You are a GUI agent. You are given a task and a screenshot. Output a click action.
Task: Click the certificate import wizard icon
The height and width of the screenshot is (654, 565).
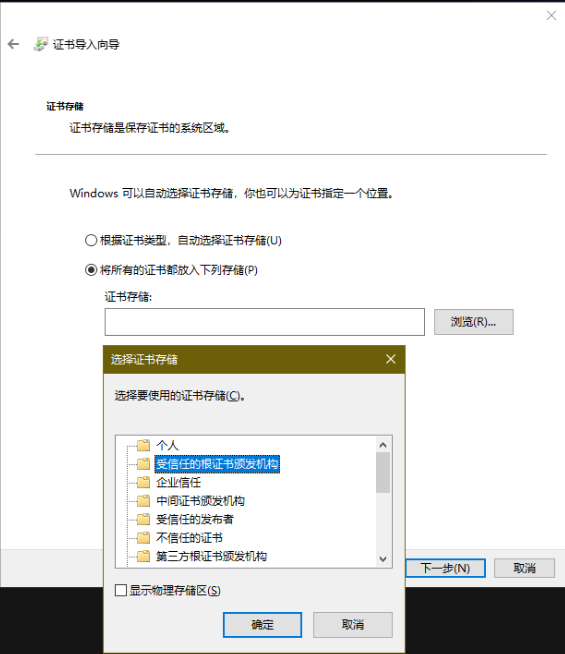tap(40, 44)
